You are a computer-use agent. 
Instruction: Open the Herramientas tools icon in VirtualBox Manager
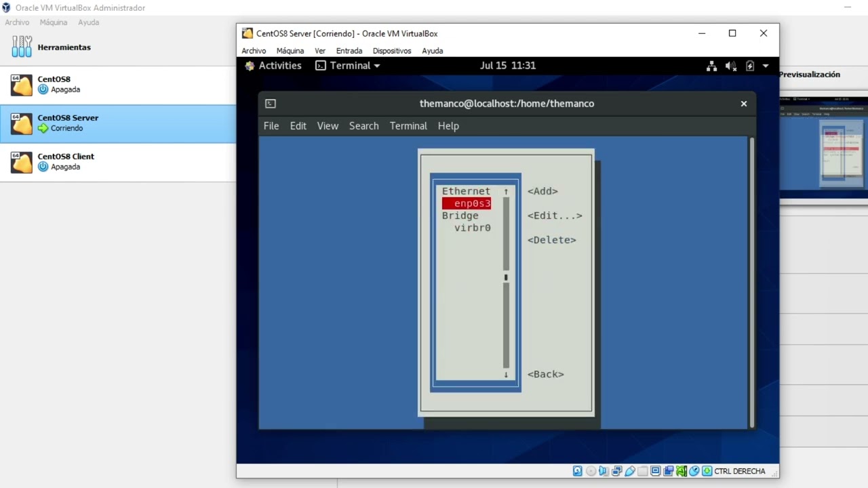click(x=22, y=47)
